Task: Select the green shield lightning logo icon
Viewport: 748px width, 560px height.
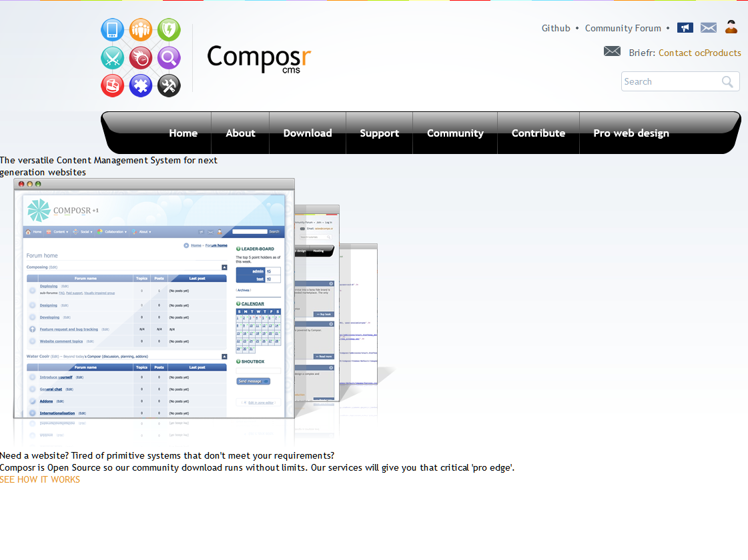Action: (x=169, y=30)
